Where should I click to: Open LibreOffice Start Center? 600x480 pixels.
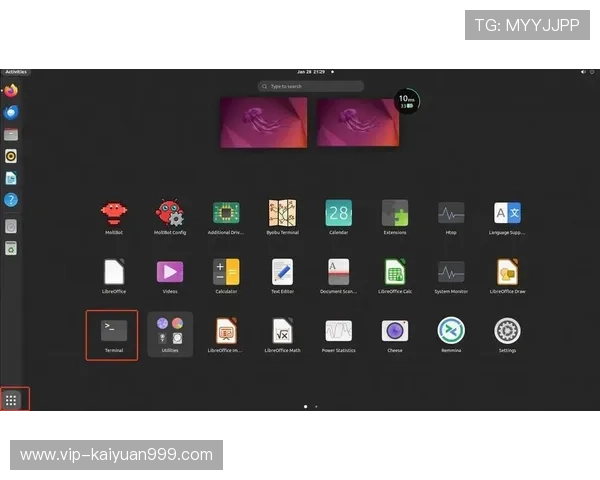114,276
